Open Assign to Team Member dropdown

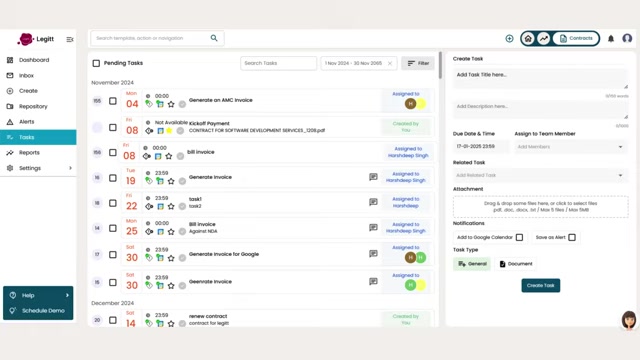pos(570,147)
